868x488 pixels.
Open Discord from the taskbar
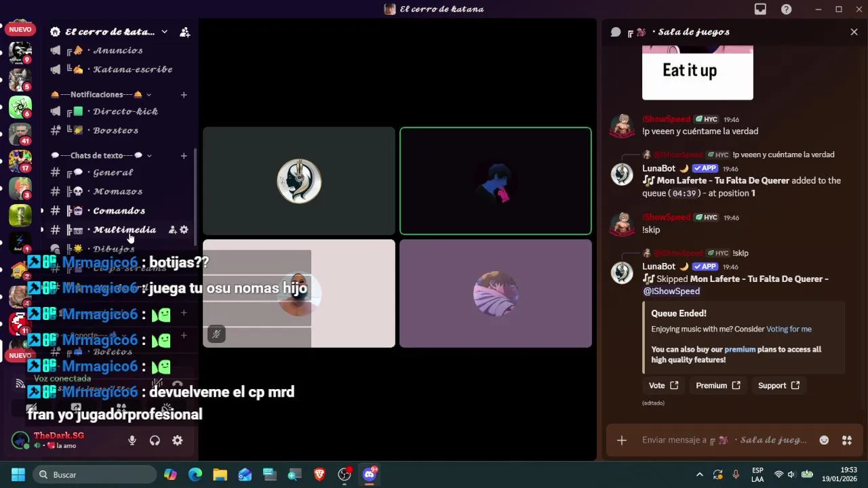370,474
